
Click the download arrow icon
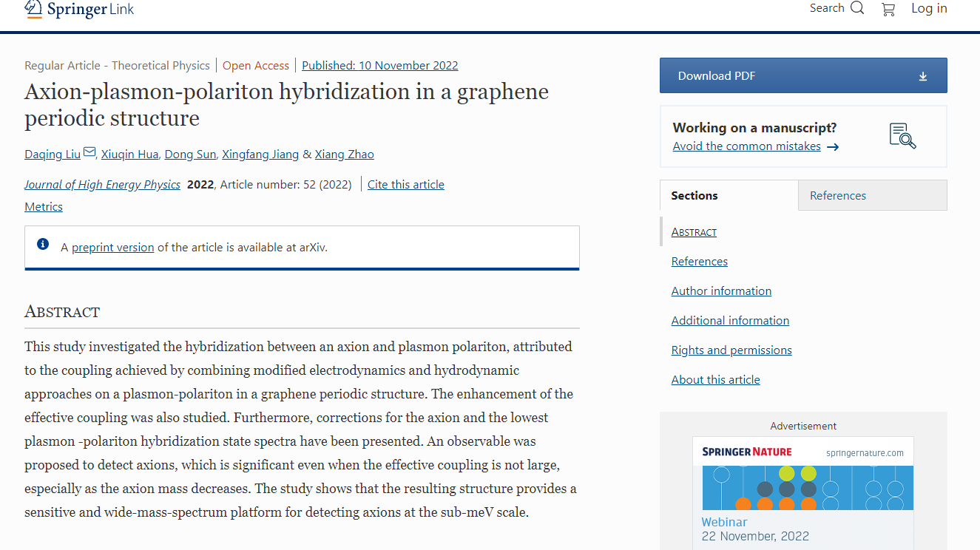922,76
